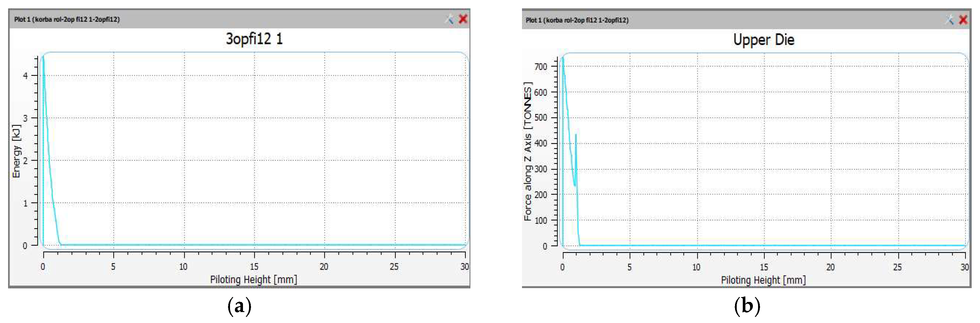This screenshot has width=980, height=323.
Task: Click the right plot title bar text
Action: click(x=577, y=20)
